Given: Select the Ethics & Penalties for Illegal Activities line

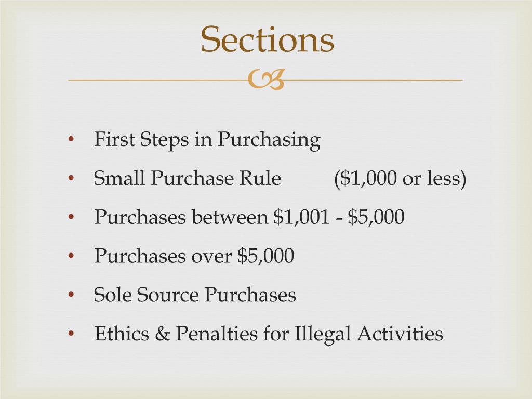Looking at the screenshot, I should 269,334.
